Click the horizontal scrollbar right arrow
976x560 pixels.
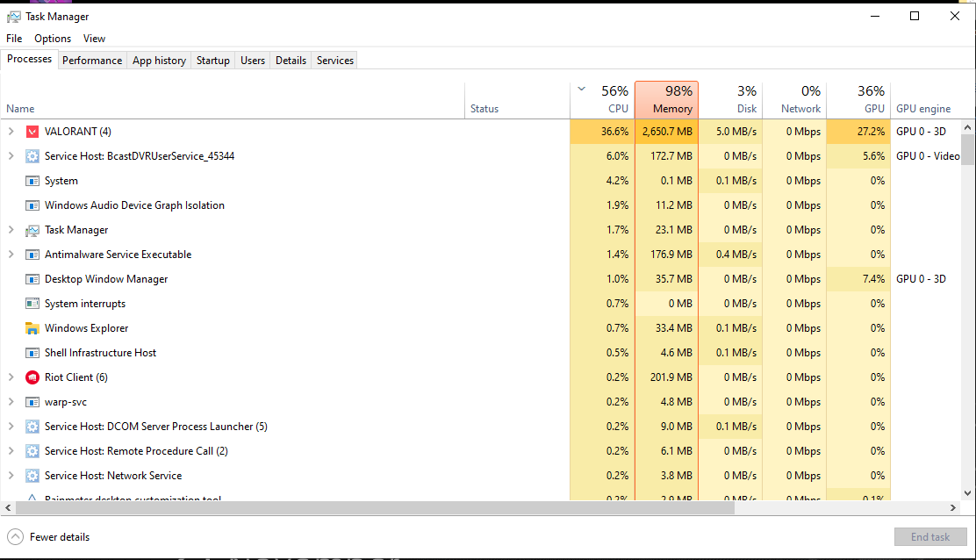[954, 508]
